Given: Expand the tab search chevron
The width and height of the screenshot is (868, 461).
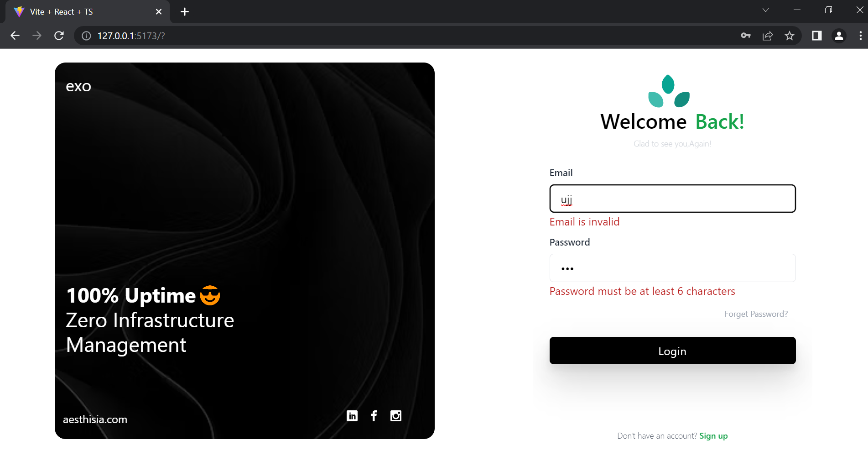Looking at the screenshot, I should click(766, 10).
